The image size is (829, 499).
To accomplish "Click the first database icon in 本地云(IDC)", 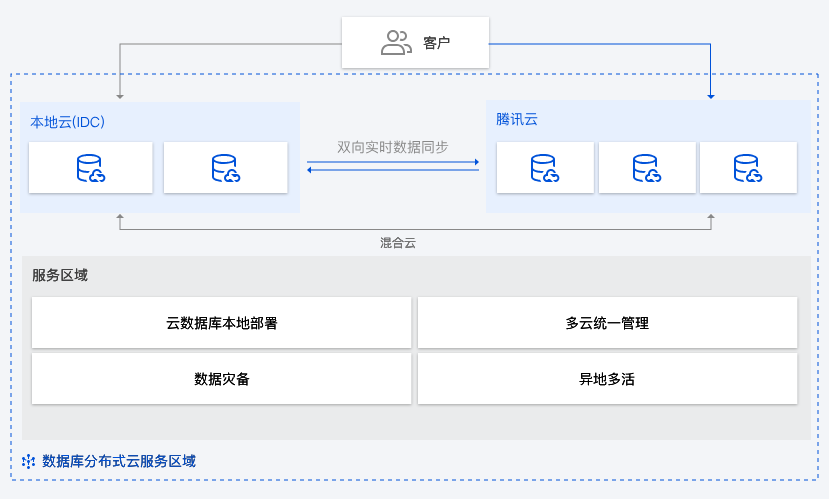I will pyautogui.click(x=91, y=168).
